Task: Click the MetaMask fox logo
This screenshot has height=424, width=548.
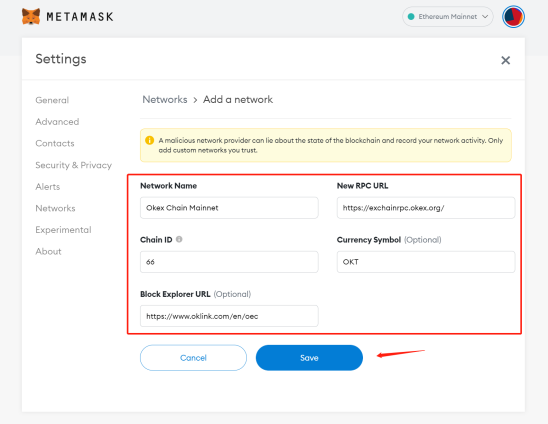Action: 31,16
